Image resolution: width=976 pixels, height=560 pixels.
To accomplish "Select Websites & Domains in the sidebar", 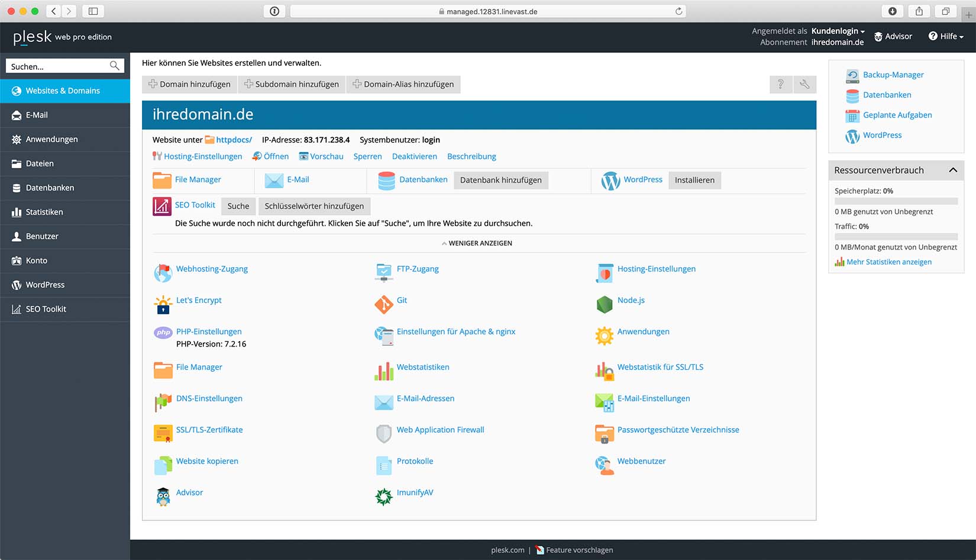I will tap(65, 90).
